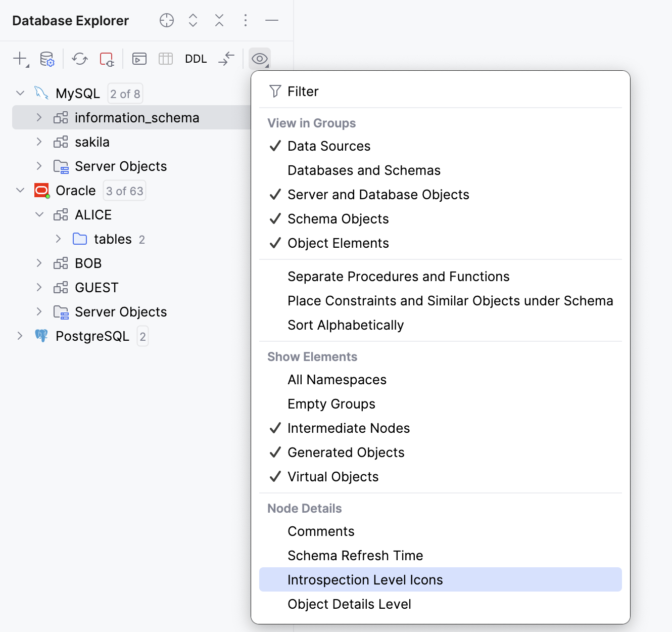Select Introspection Level Icons menu item
The width and height of the screenshot is (672, 632).
pos(365,580)
